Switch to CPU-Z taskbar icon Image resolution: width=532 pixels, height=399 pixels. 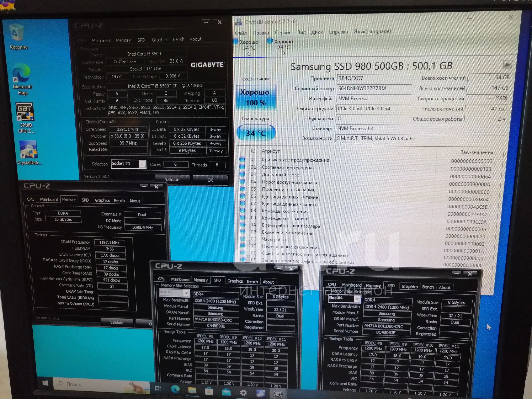coord(278,394)
